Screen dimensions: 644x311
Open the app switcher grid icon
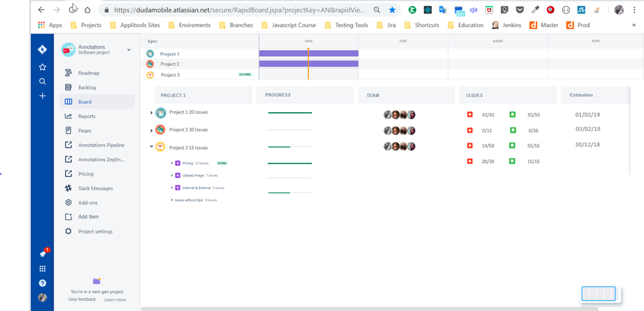(43, 268)
